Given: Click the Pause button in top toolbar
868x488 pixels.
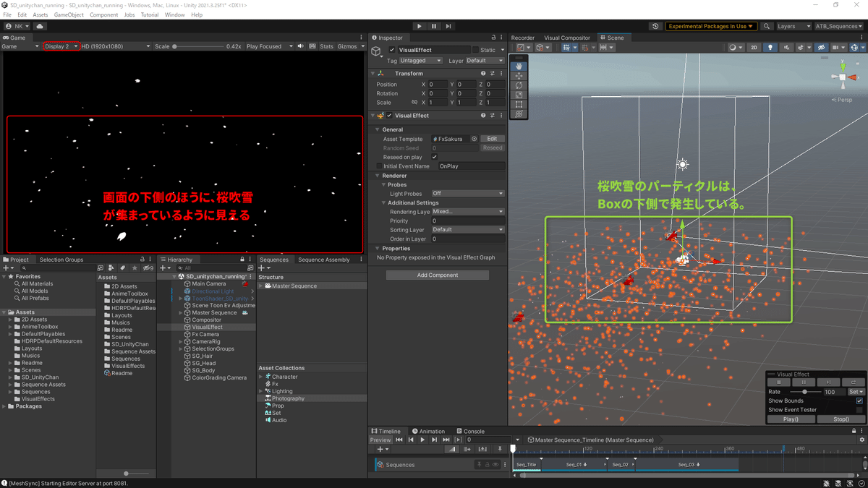Looking at the screenshot, I should tap(433, 26).
